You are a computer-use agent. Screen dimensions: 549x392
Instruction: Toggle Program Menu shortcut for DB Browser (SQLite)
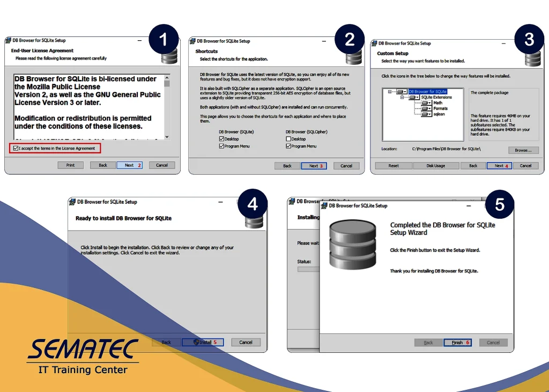221,146
